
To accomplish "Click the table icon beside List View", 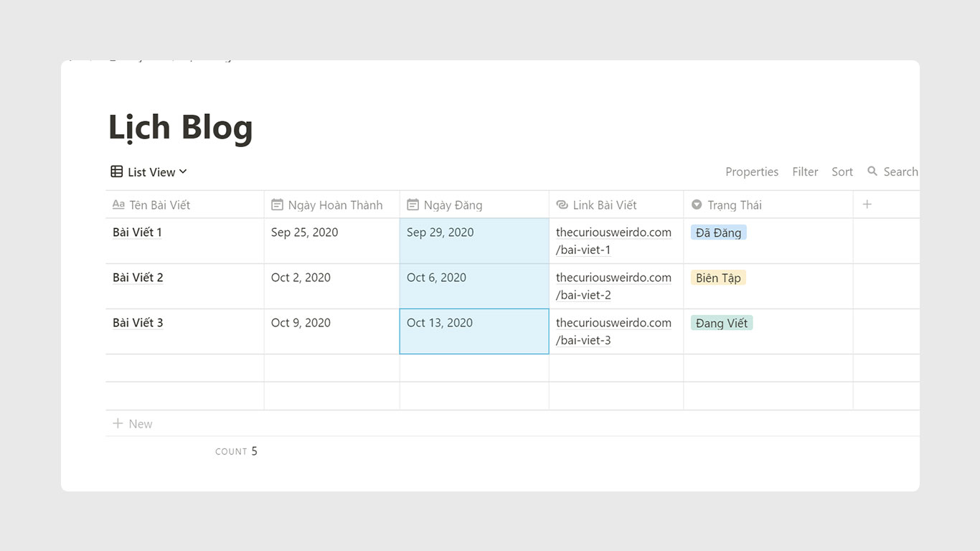I will tap(116, 171).
